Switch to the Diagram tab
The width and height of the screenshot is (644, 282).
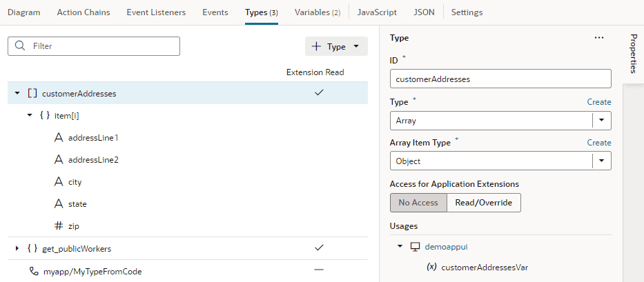pos(24,12)
